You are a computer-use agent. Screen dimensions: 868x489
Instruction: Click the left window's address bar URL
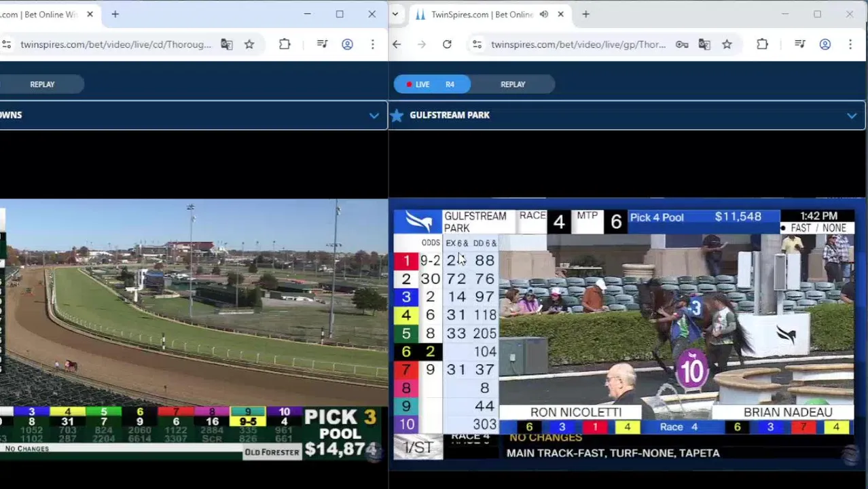115,44
